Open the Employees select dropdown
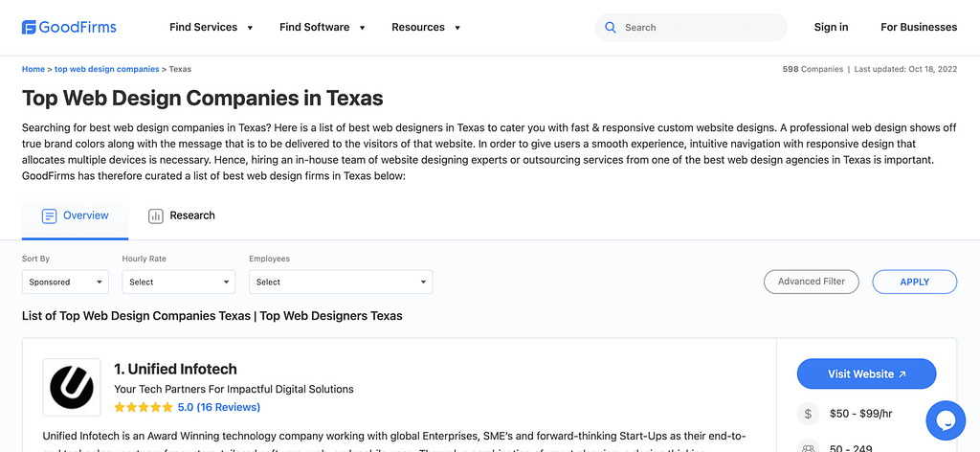This screenshot has height=452, width=980. click(341, 282)
